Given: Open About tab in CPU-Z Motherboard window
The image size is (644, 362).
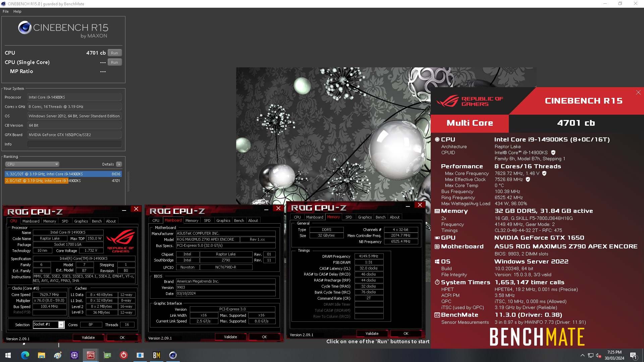Looking at the screenshot, I should (253, 221).
